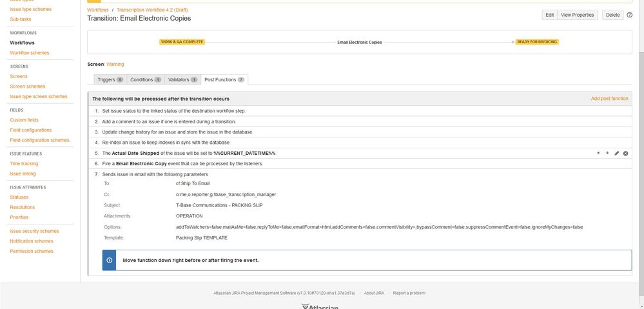Select Post Functions tab
The image size is (644, 309).
[224, 80]
